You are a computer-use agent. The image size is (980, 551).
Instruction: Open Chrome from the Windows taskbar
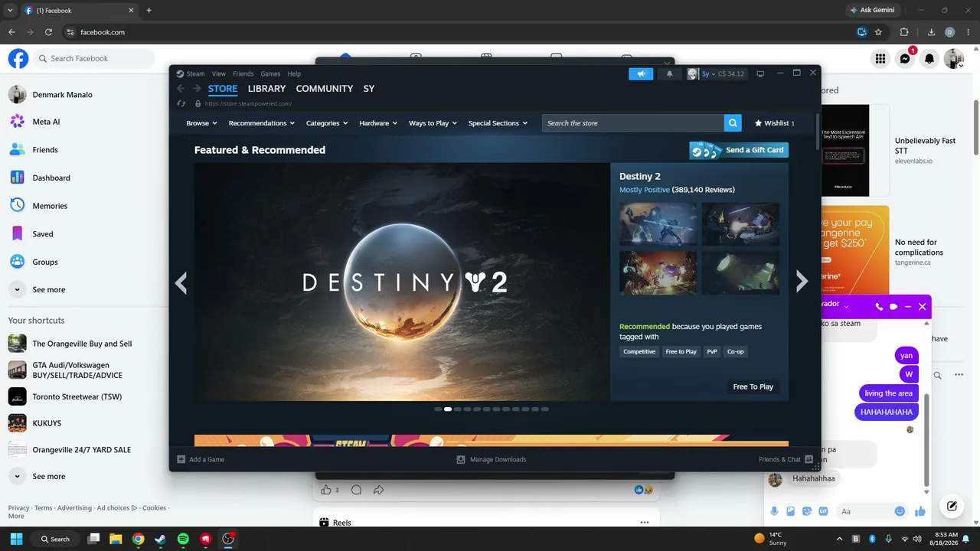138,539
